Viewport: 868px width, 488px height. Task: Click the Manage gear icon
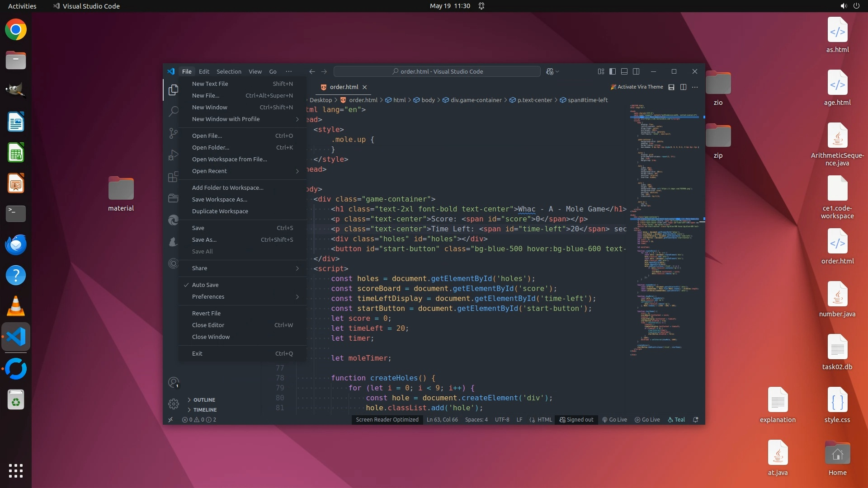pyautogui.click(x=174, y=404)
